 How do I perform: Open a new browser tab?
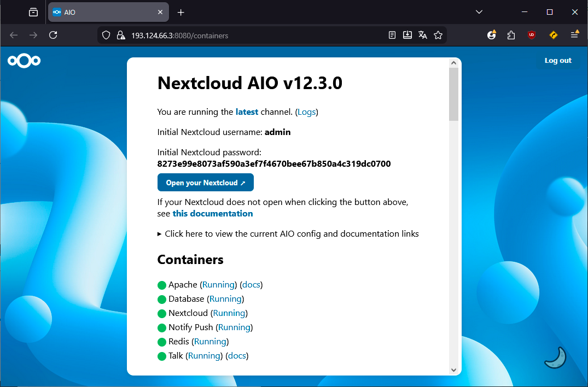tap(181, 11)
